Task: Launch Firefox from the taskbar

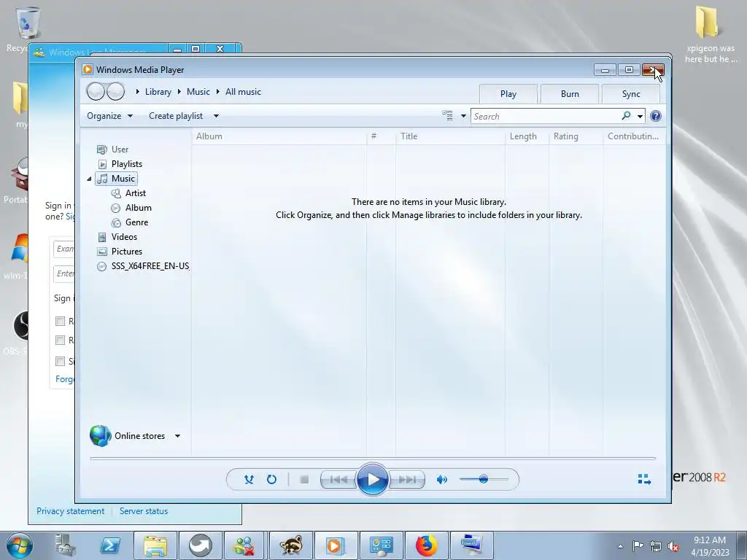Action: click(x=426, y=545)
